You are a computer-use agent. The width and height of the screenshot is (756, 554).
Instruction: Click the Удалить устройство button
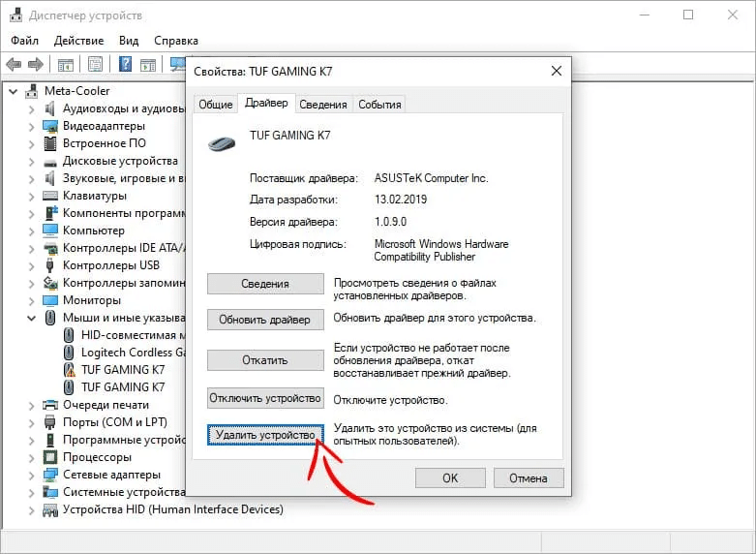265,436
